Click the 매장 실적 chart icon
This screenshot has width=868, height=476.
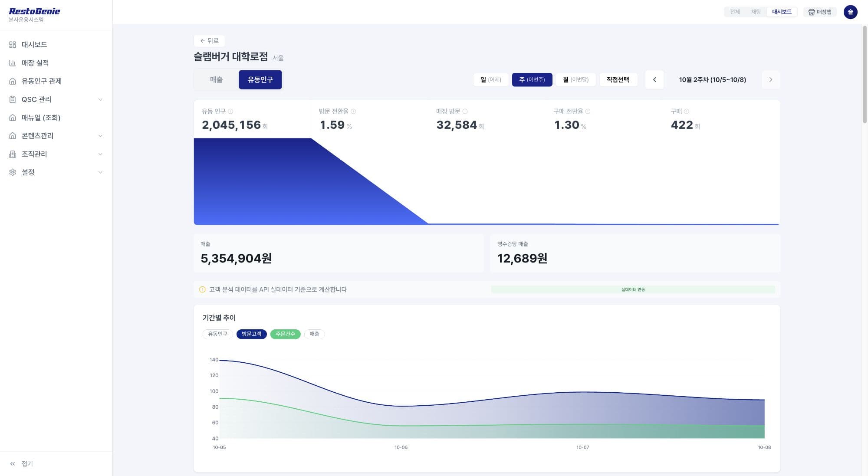pos(13,63)
